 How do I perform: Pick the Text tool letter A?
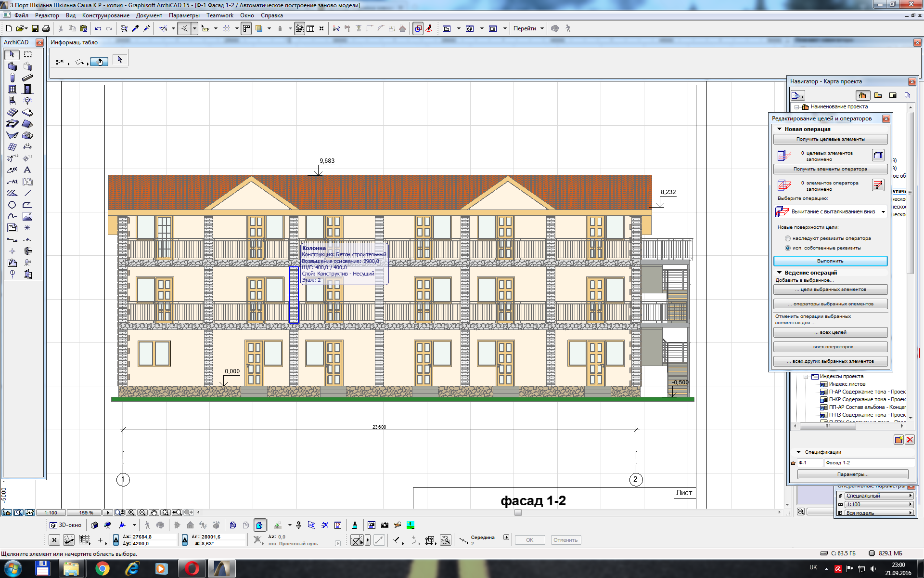tap(28, 170)
